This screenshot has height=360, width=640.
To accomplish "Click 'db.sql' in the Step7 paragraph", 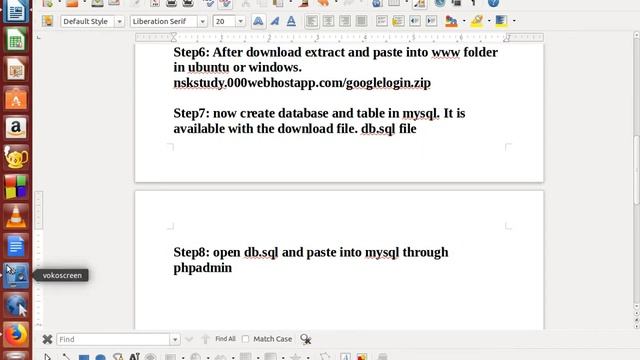I will [x=378, y=129].
